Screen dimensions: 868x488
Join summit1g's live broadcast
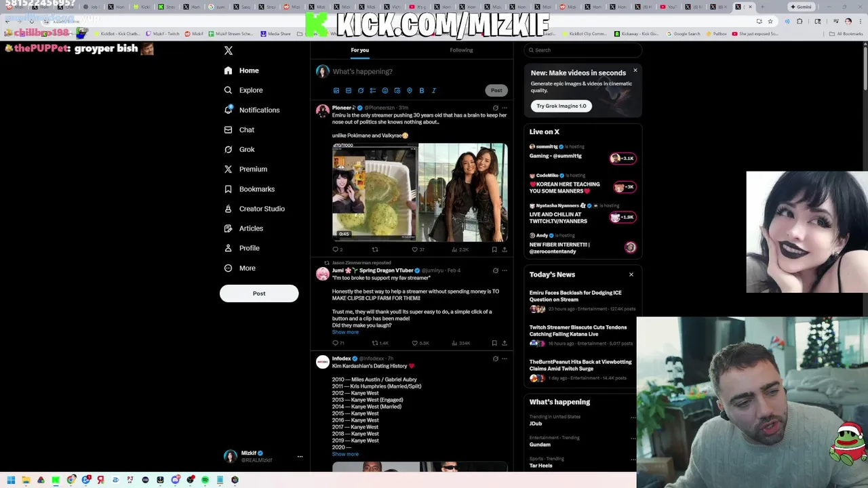click(x=623, y=159)
